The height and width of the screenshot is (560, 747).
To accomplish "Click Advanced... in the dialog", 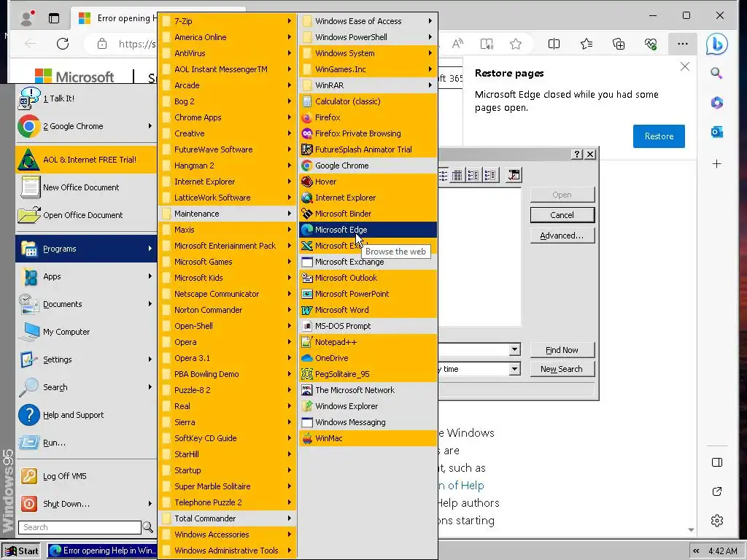I will click(x=562, y=236).
